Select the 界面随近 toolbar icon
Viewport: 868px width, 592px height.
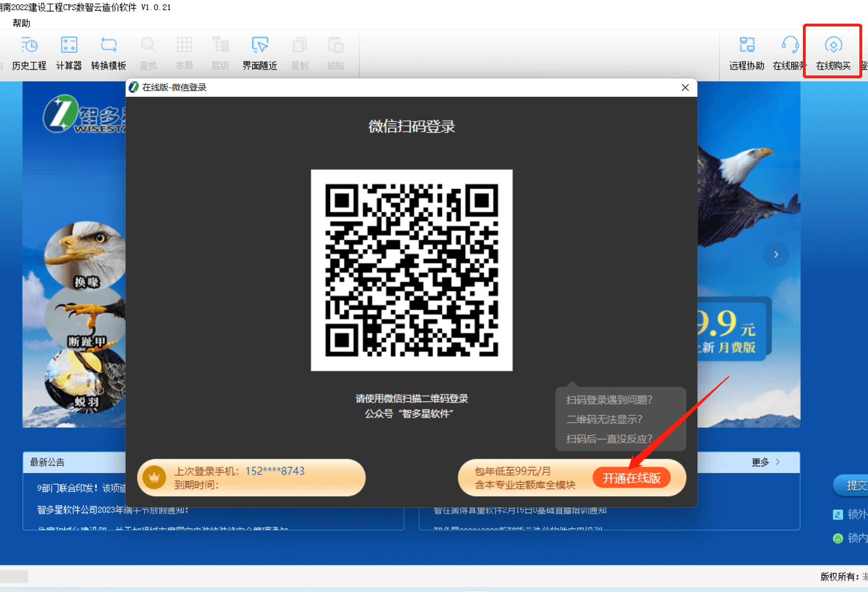tap(259, 53)
